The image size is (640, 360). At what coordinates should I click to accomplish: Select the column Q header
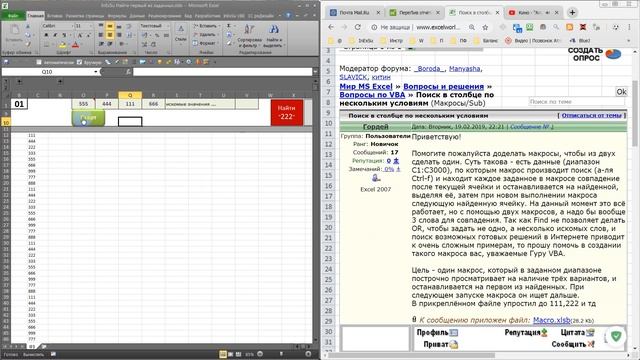[130, 95]
